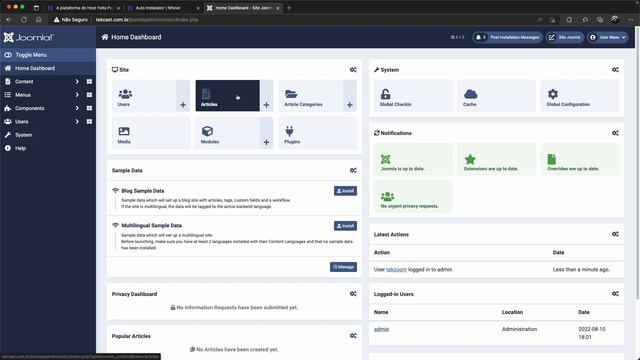Open Article Categories tile
The width and height of the screenshot is (640, 360).
point(311,96)
